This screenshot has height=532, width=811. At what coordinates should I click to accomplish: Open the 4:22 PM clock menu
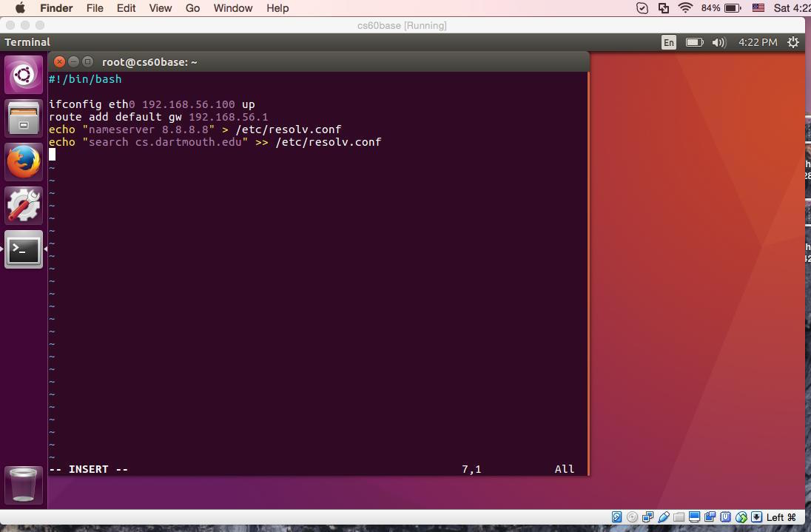(x=758, y=42)
